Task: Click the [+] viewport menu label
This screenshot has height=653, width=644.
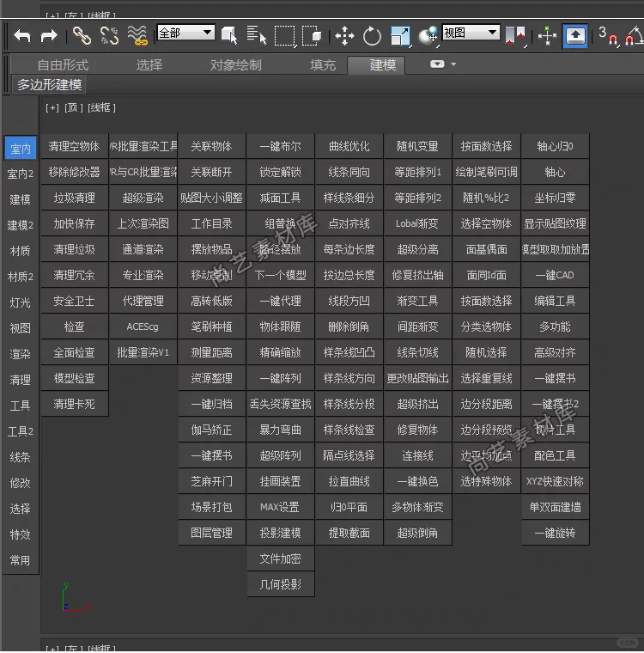Action: coord(52,108)
